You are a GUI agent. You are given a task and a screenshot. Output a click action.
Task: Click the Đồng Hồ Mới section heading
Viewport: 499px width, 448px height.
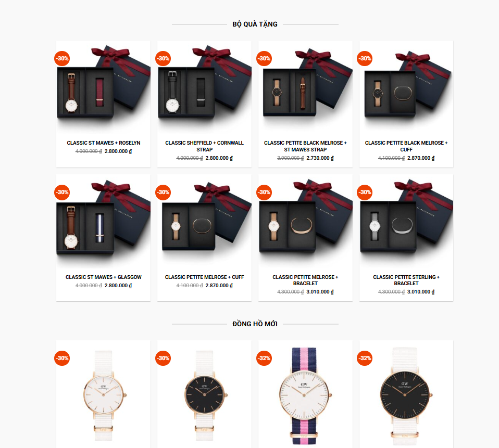(255, 324)
